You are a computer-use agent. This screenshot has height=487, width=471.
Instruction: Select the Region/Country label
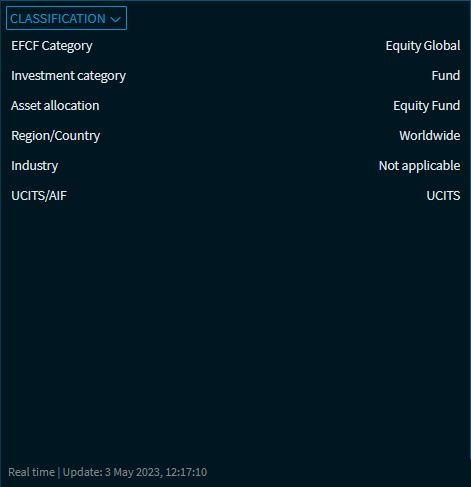point(55,136)
